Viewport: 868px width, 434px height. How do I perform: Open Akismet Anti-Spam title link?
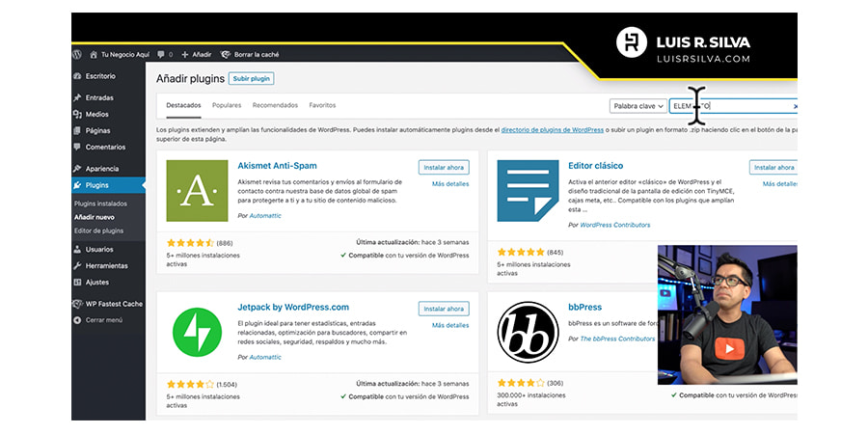pyautogui.click(x=278, y=166)
